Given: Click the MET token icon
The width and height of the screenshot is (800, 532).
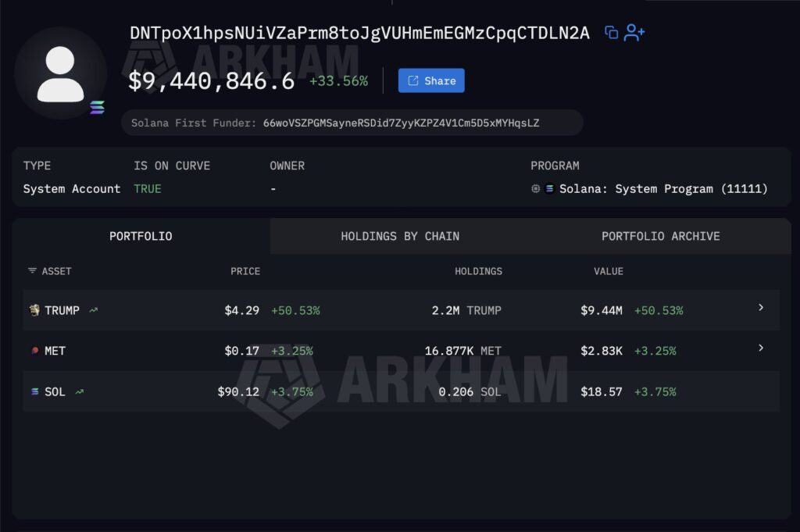Looking at the screenshot, I should pyautogui.click(x=34, y=351).
